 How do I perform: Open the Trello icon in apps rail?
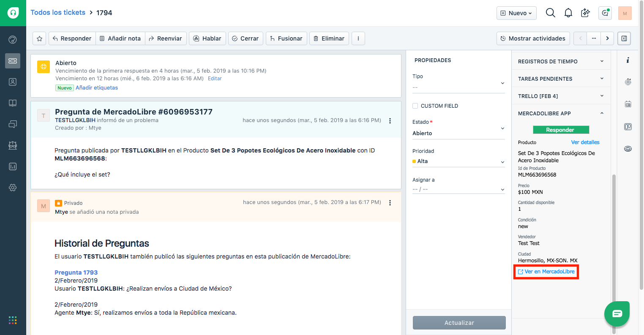(x=628, y=126)
